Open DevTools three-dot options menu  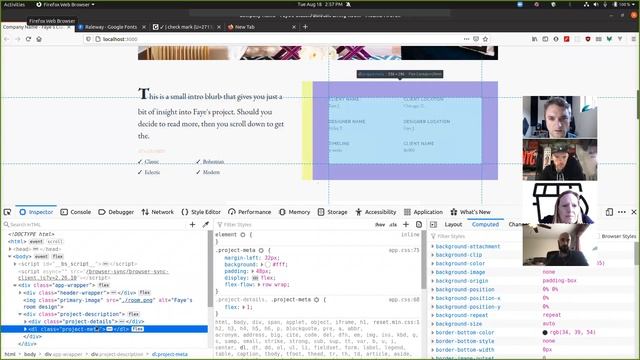622,212
